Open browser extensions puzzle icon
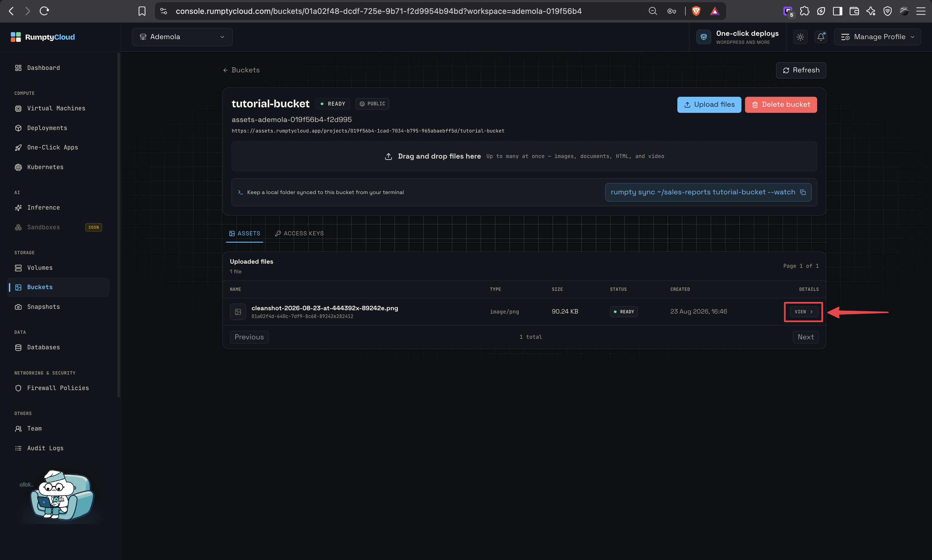 [x=804, y=11]
